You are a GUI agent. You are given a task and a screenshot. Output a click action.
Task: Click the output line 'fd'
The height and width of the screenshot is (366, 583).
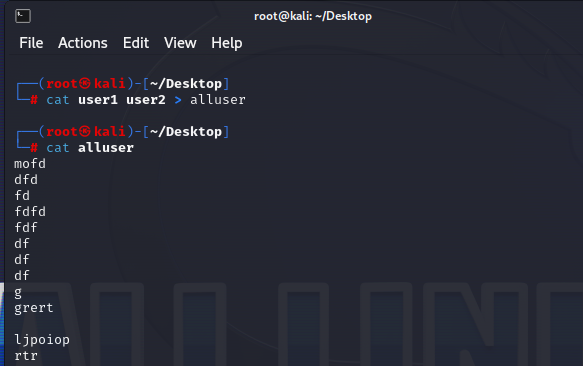click(22, 196)
